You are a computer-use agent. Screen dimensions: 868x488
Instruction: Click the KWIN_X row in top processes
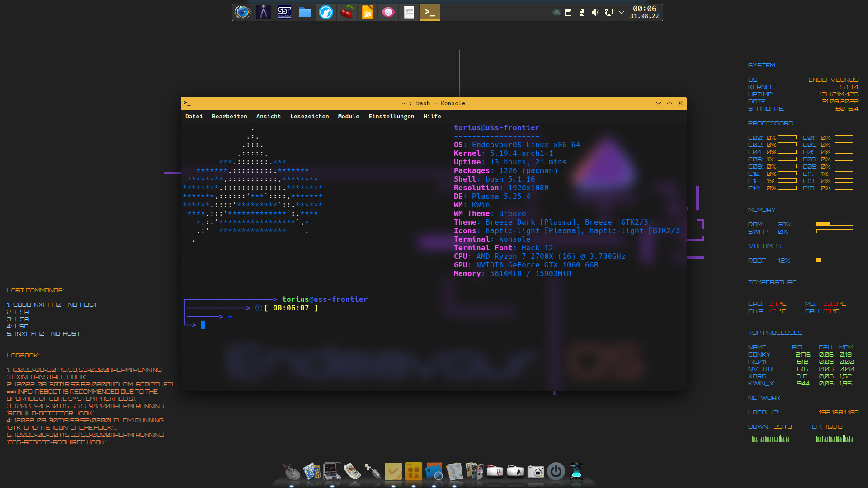[800, 384]
